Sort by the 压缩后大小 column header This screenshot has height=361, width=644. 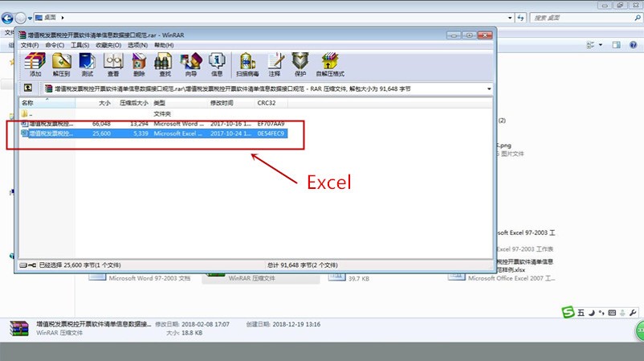pyautogui.click(x=132, y=103)
